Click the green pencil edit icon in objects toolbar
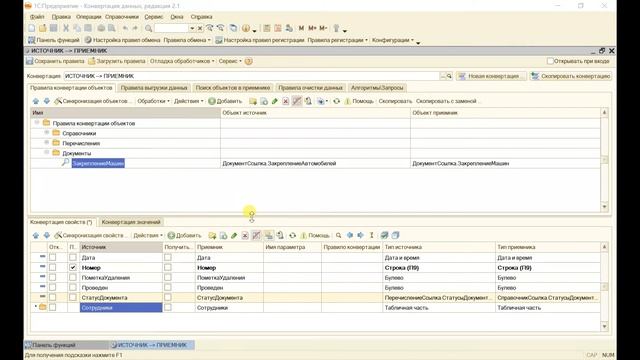This screenshot has height=360, width=640. [275, 101]
